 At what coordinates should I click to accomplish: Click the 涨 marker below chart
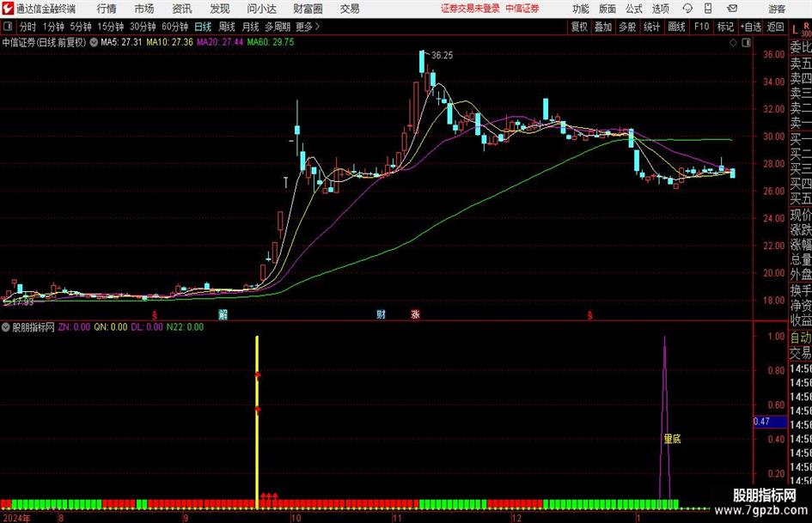click(x=415, y=314)
